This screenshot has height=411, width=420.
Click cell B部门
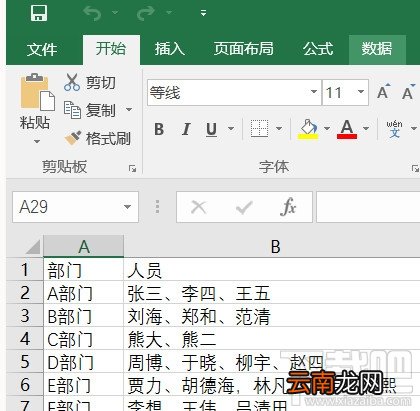pos(83,316)
